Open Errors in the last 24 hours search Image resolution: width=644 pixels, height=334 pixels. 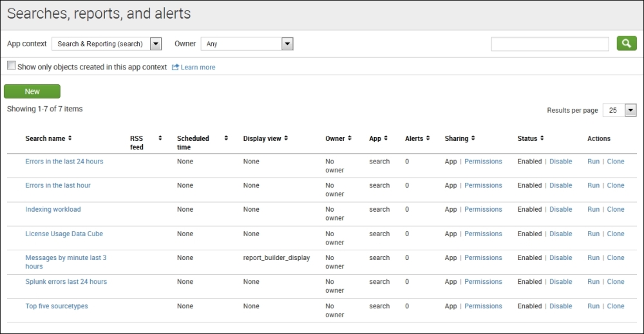pos(64,162)
